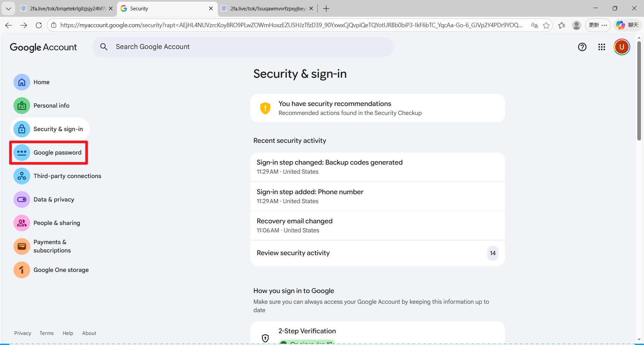
Task: Go to Data & privacy section
Action: (53, 199)
